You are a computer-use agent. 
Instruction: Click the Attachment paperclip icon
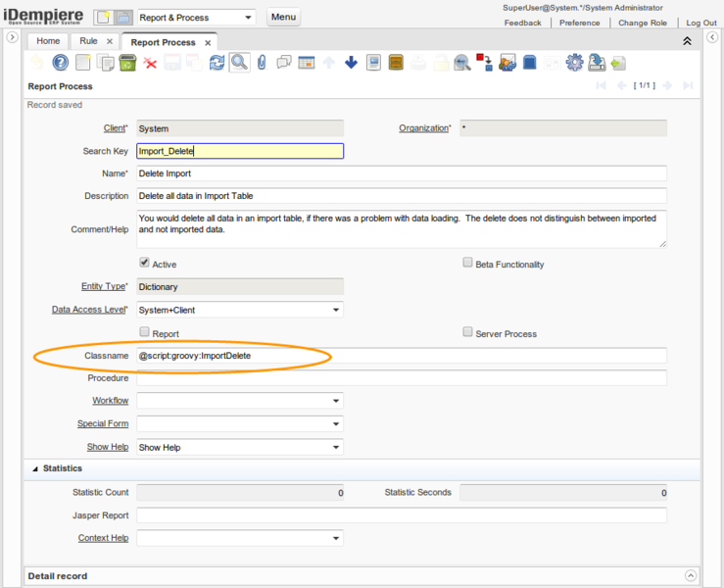coord(262,63)
